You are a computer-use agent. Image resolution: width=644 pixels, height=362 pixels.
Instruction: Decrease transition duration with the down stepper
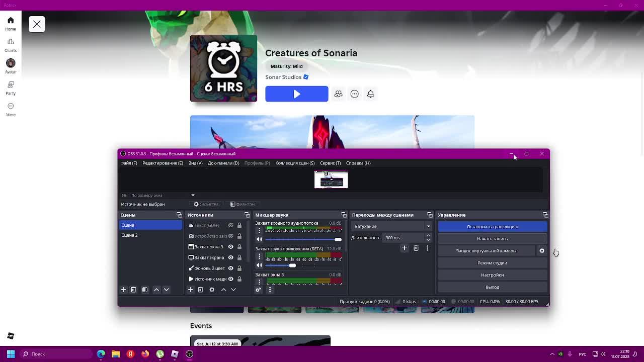tap(428, 240)
